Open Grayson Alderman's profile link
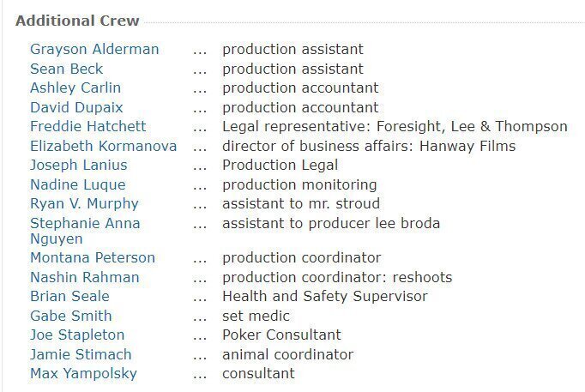585x392 pixels. point(94,49)
